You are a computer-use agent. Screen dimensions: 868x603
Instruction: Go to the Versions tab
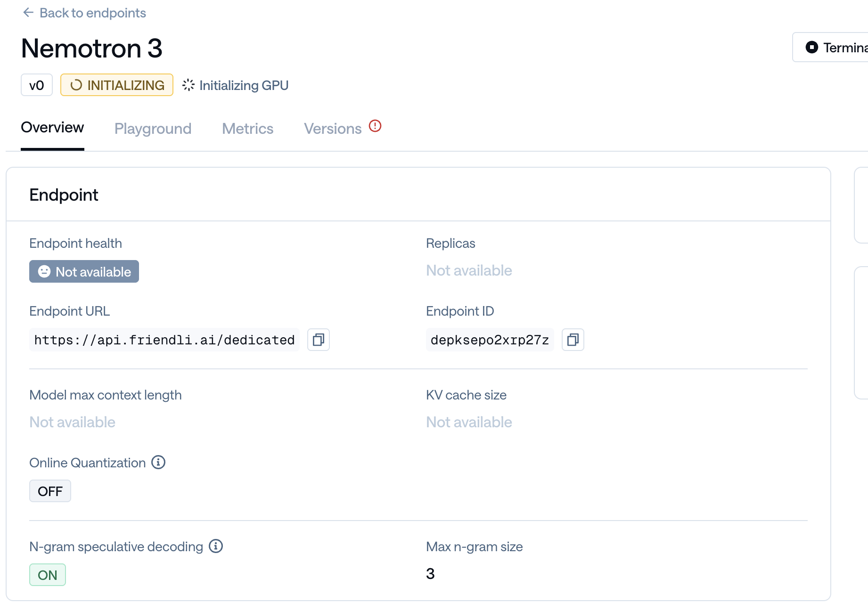(333, 129)
